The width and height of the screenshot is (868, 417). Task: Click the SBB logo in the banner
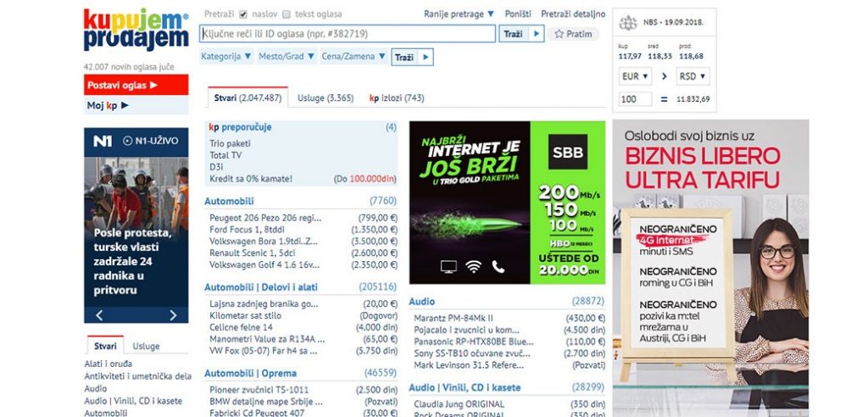click(567, 152)
